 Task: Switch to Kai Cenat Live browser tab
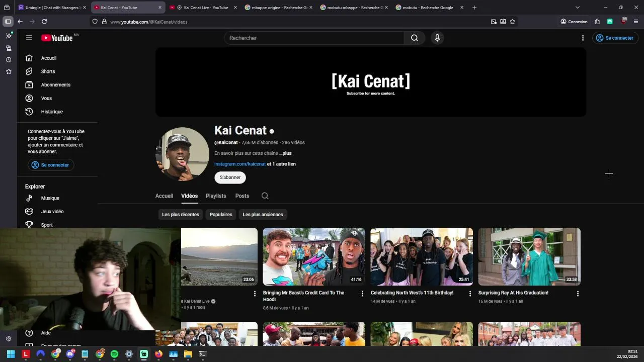(x=203, y=8)
